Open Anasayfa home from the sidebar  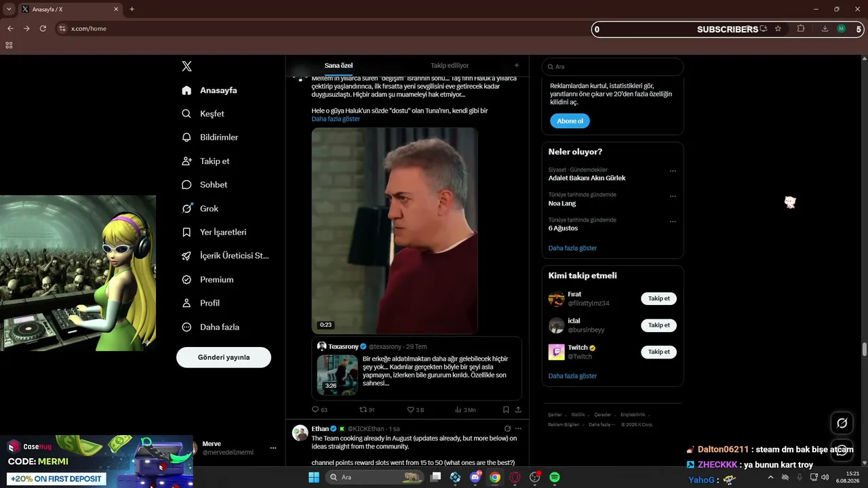click(210, 90)
